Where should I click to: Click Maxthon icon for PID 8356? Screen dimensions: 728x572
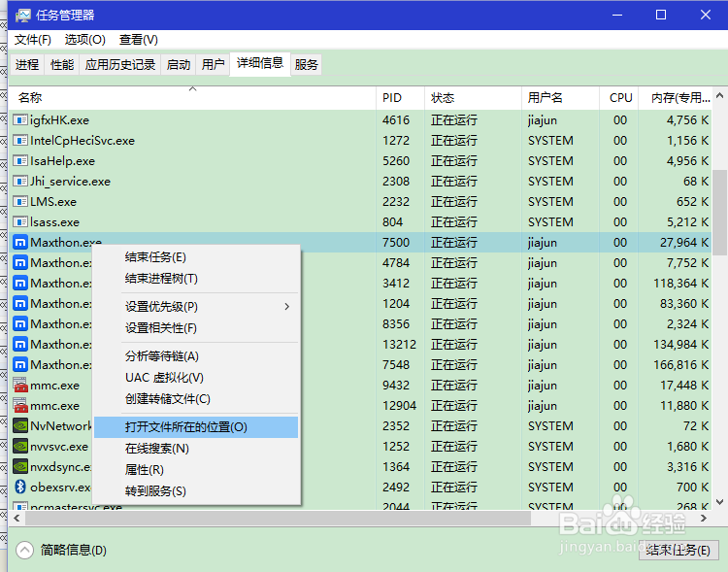tap(20, 324)
